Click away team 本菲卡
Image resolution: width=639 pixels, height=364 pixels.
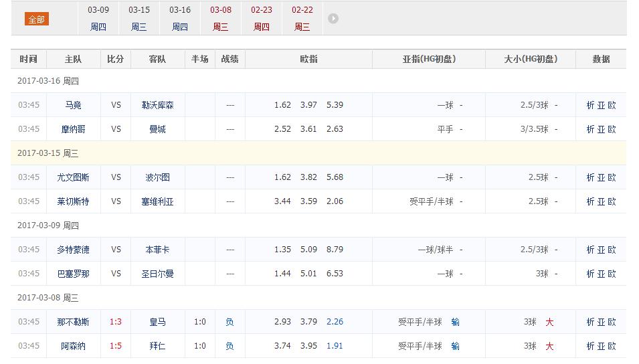[157, 250]
